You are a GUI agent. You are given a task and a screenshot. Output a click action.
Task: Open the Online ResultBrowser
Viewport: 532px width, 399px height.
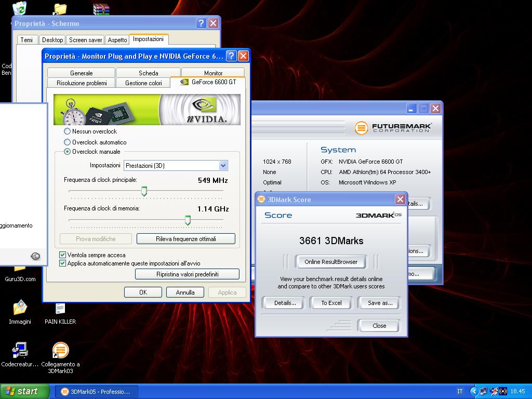click(x=331, y=262)
